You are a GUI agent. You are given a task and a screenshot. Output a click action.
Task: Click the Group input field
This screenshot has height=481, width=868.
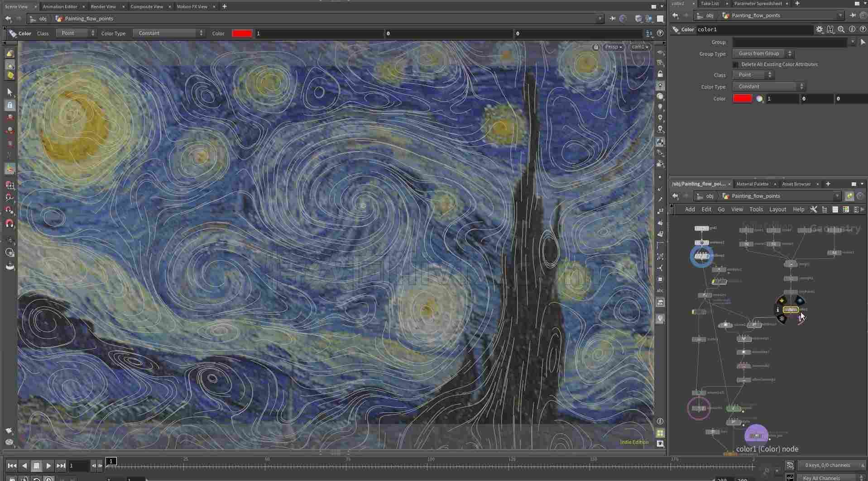point(790,42)
